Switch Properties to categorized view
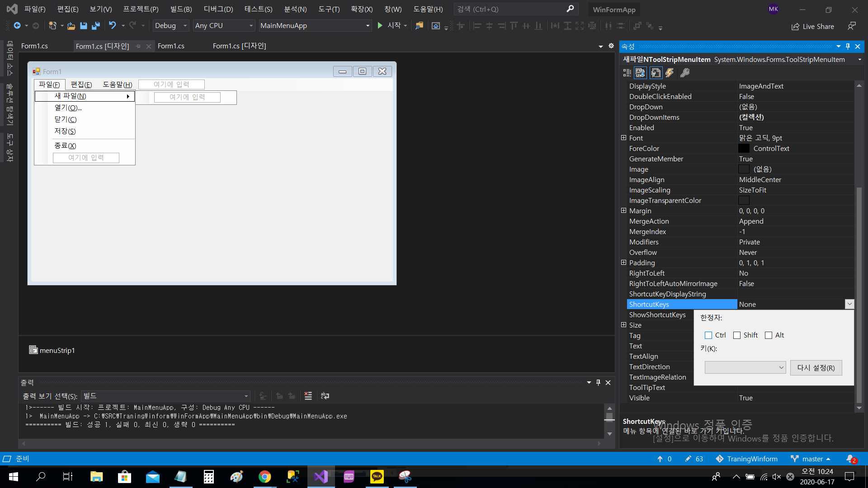This screenshot has height=488, width=868. [x=627, y=73]
